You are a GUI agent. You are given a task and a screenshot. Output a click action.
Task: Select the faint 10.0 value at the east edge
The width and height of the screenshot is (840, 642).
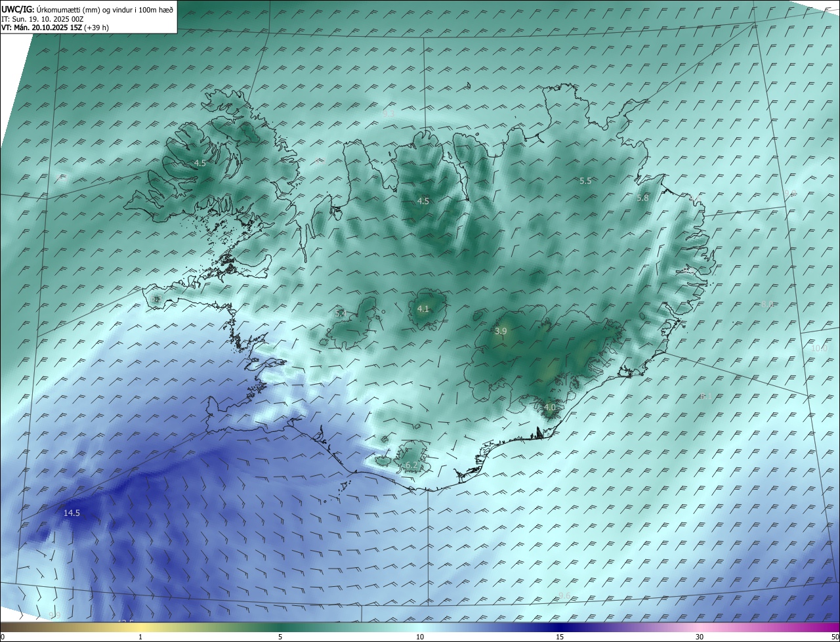[820, 349]
